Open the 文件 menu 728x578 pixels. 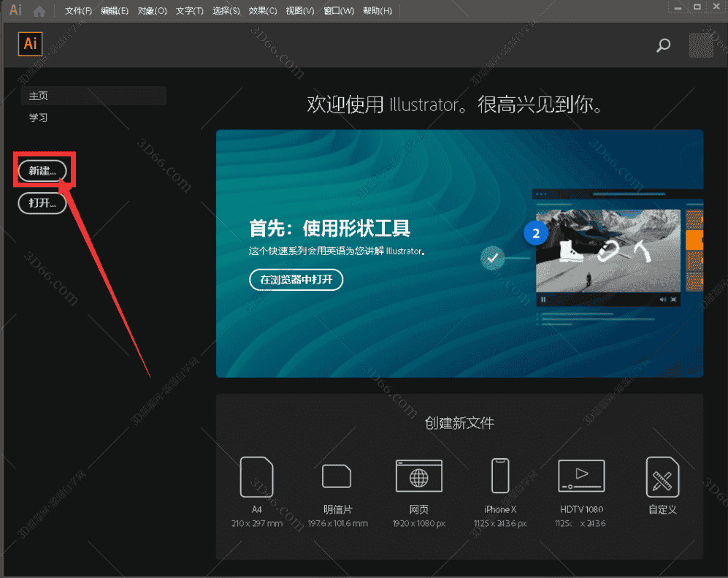click(78, 11)
